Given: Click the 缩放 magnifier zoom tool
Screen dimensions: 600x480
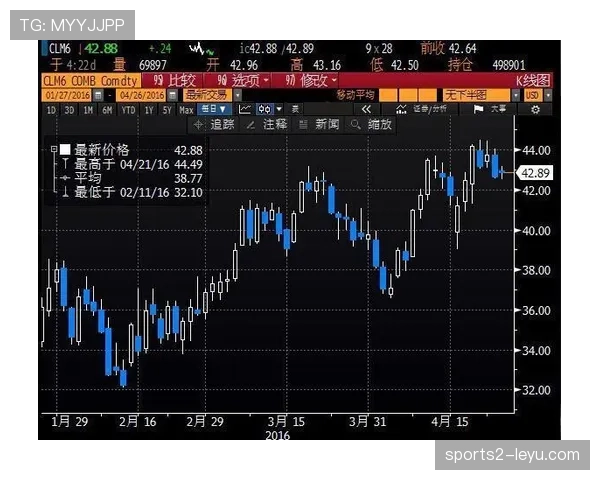Looking at the screenshot, I should 373,124.
